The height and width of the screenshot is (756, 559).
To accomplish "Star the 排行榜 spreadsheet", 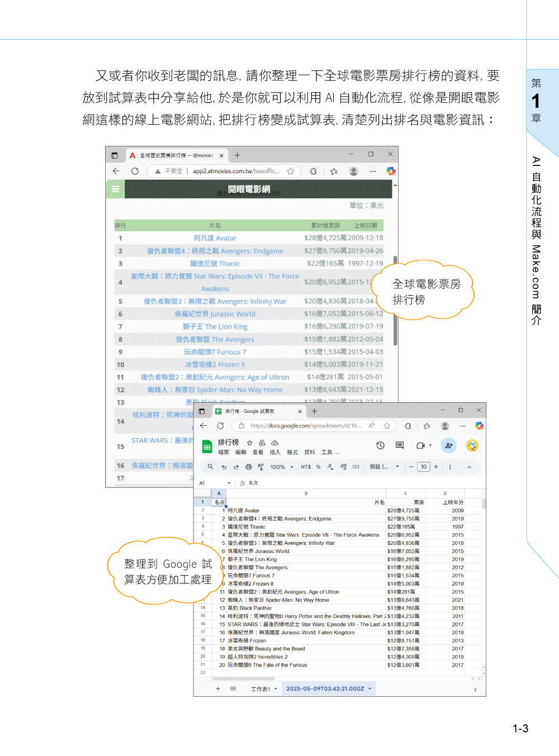I will tap(250, 443).
